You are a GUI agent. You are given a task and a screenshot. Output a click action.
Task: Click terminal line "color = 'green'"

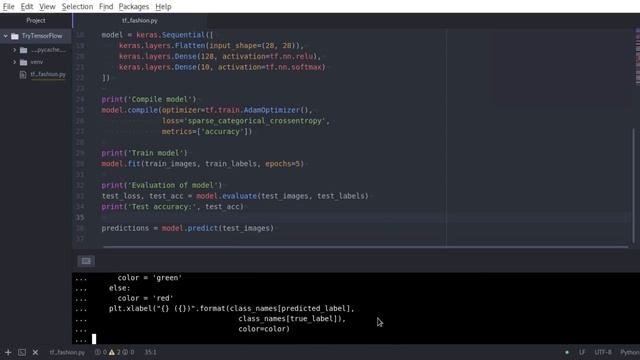pos(150,278)
